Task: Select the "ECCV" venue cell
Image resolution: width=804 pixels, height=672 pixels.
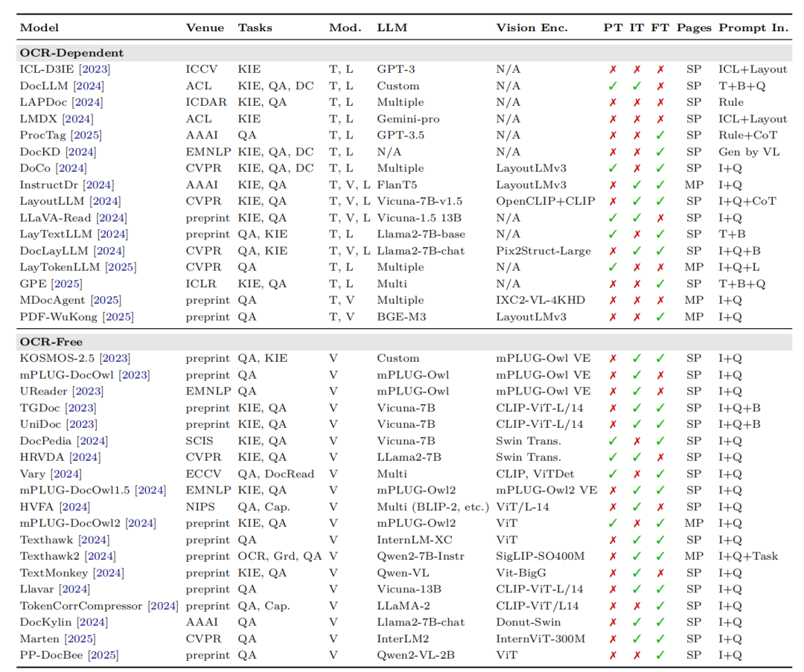Action: [x=203, y=474]
